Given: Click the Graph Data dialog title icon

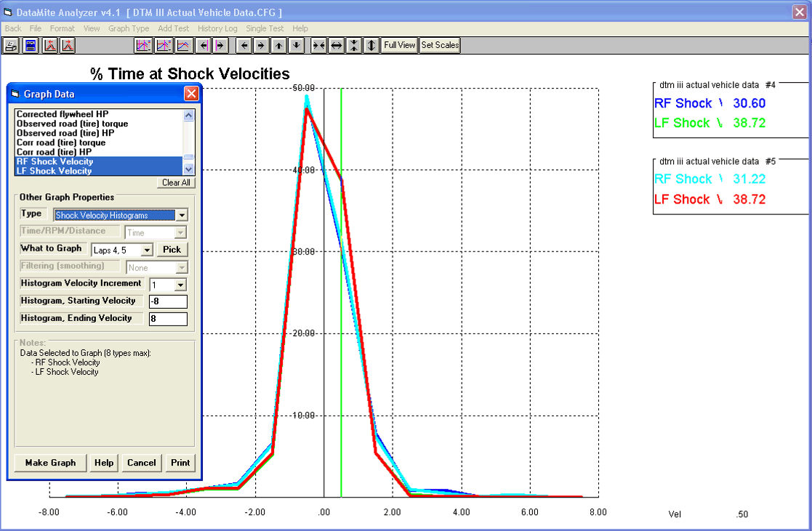Looking at the screenshot, I should [15, 94].
